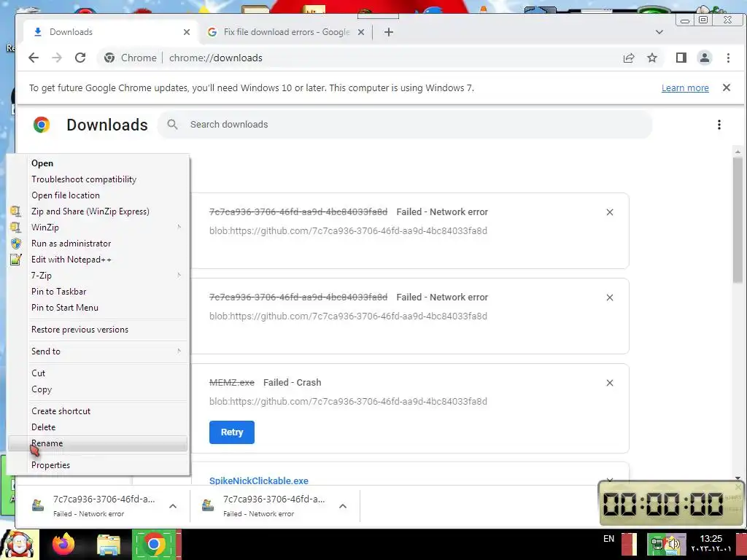Image resolution: width=747 pixels, height=560 pixels.
Task: Expand options for second download shelf item
Action: [343, 506]
